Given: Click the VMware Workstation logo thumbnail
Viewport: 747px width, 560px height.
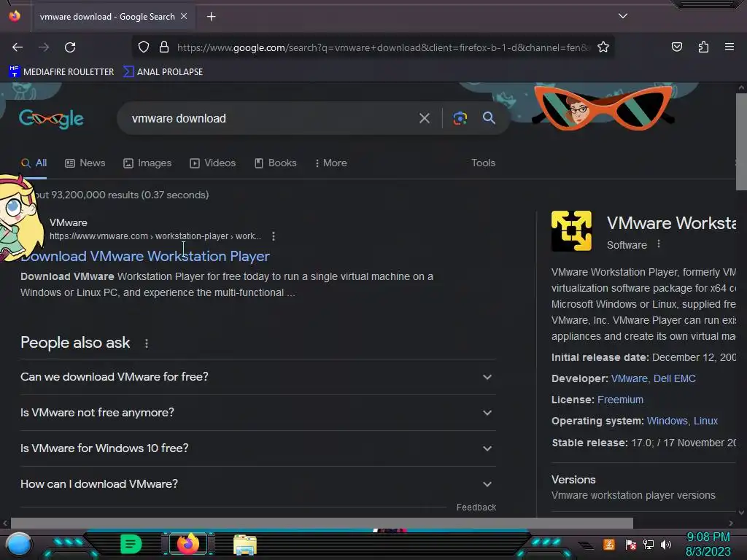Looking at the screenshot, I should coord(571,231).
